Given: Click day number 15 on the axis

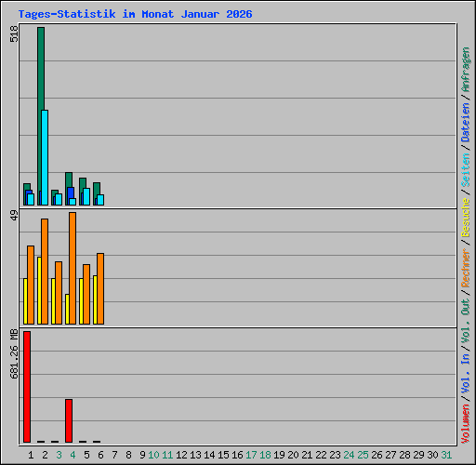Looking at the screenshot, I should [223, 455].
